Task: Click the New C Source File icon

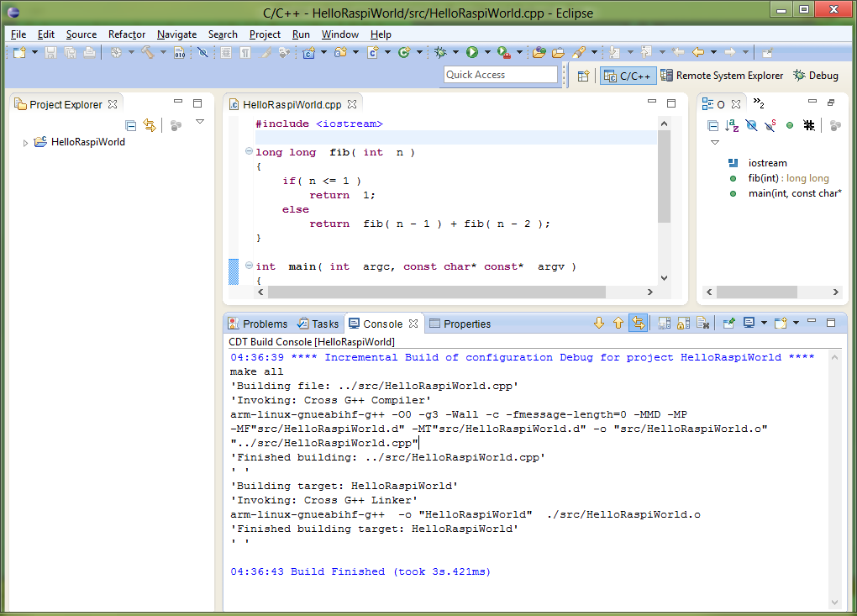Action: point(373,52)
